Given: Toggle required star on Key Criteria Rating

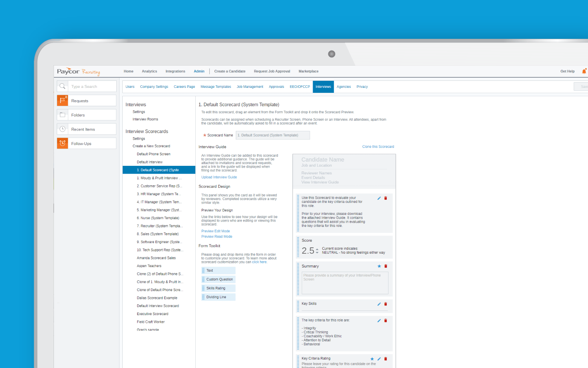Looking at the screenshot, I should (x=372, y=359).
